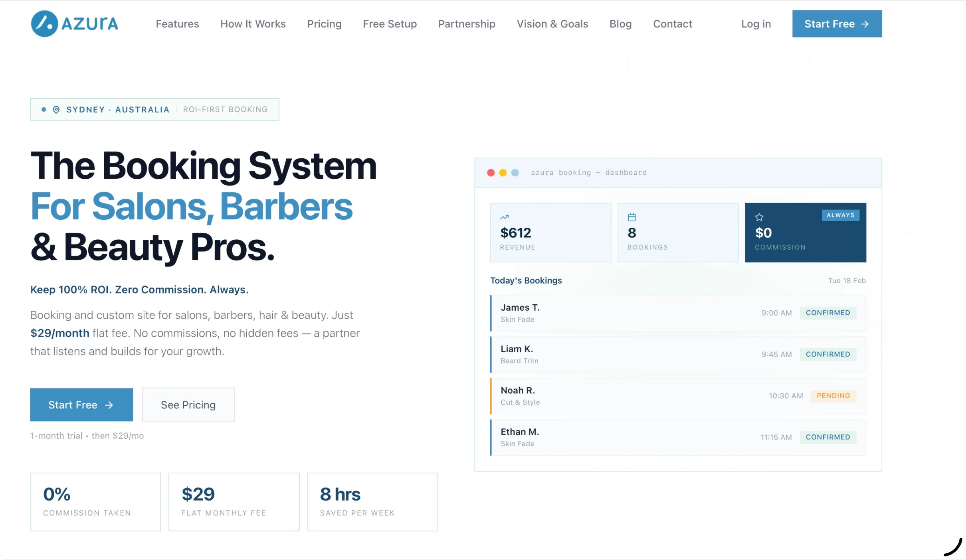The image size is (966, 560).
Task: Click the See Pricing button
Action: [x=188, y=405]
